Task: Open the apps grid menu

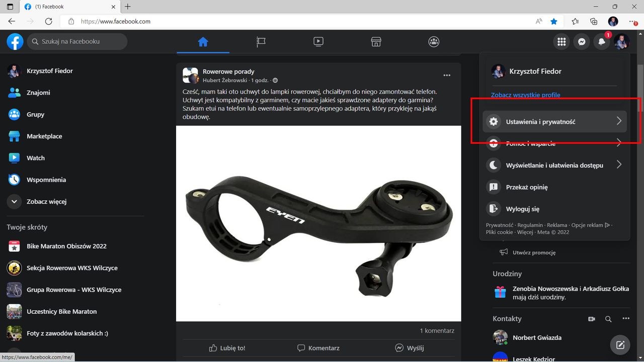Action: 561,42
